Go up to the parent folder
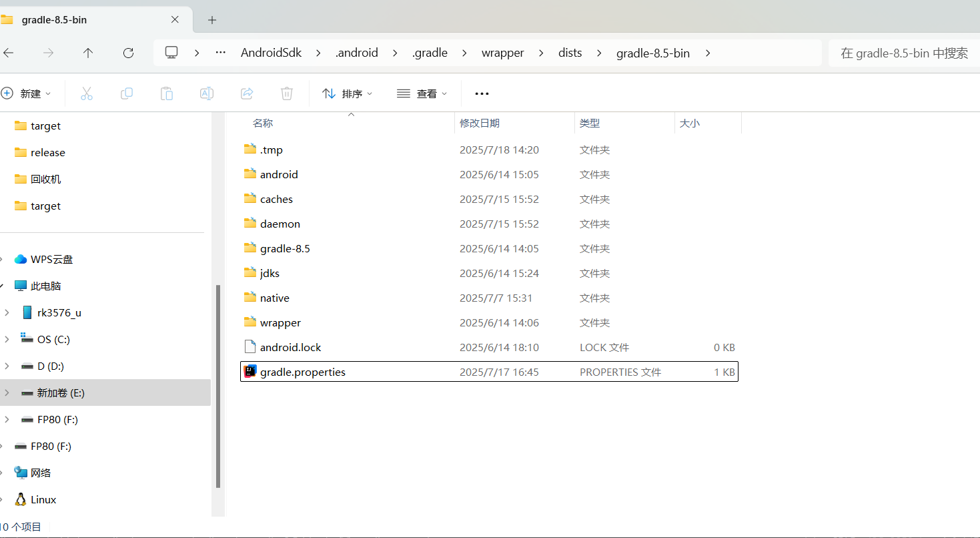This screenshot has width=980, height=538. (x=87, y=53)
